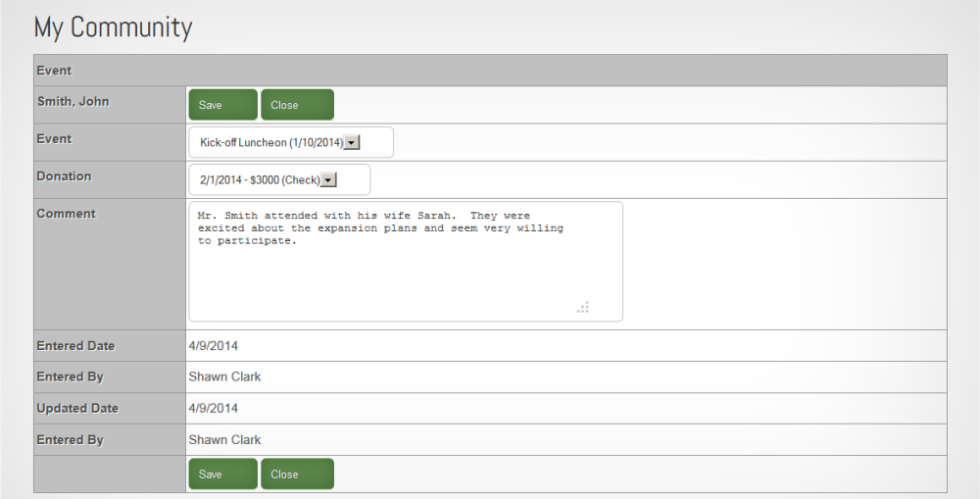980x499 pixels.
Task: Click the Comment field label
Action: click(66, 214)
